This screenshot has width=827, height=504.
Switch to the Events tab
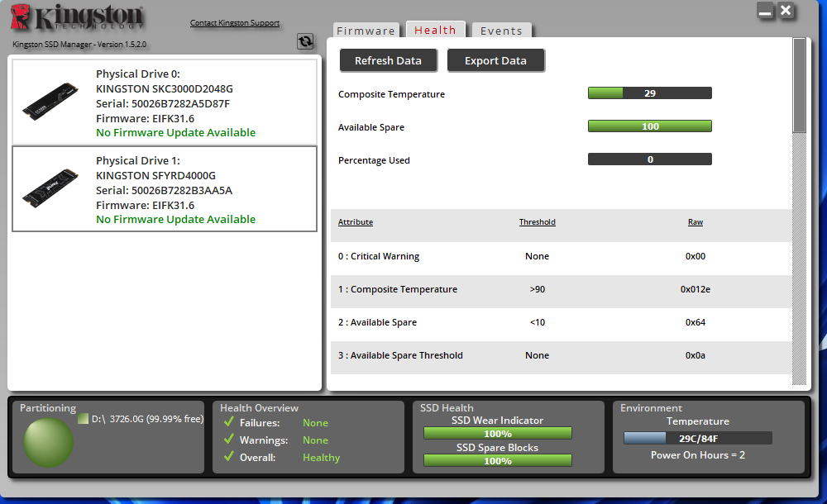tap(501, 31)
